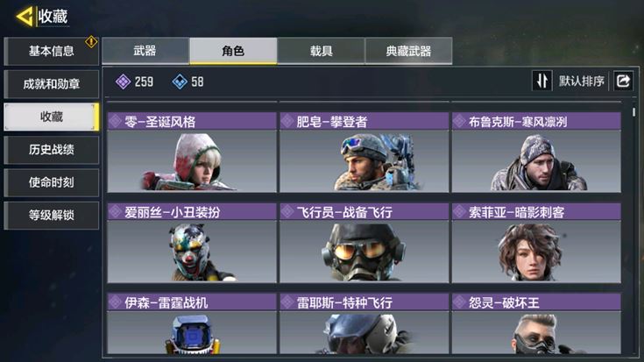Image resolution: width=644 pixels, height=362 pixels.
Task: Open the 典藏武器 tab
Action: coord(408,51)
